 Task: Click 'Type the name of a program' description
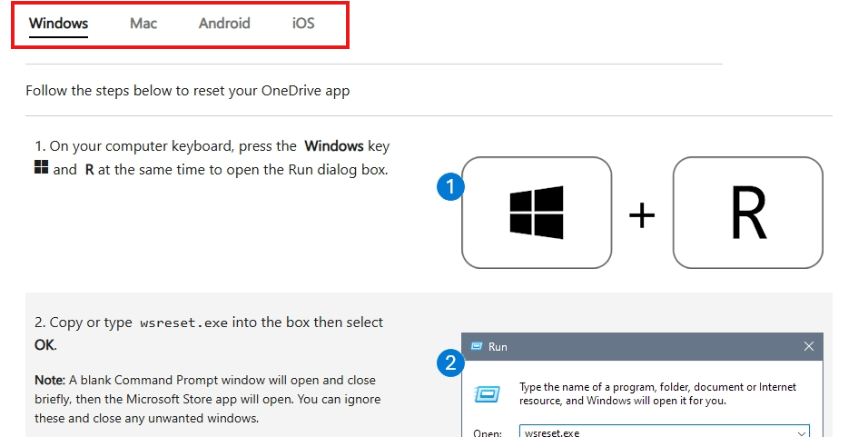coord(657,393)
